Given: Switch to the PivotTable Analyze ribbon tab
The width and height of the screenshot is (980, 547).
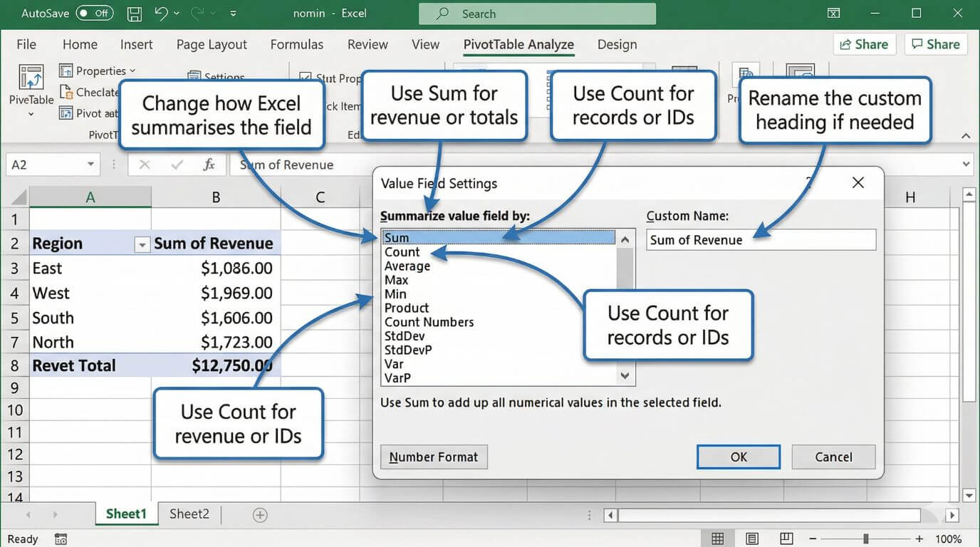Looking at the screenshot, I should 518,44.
